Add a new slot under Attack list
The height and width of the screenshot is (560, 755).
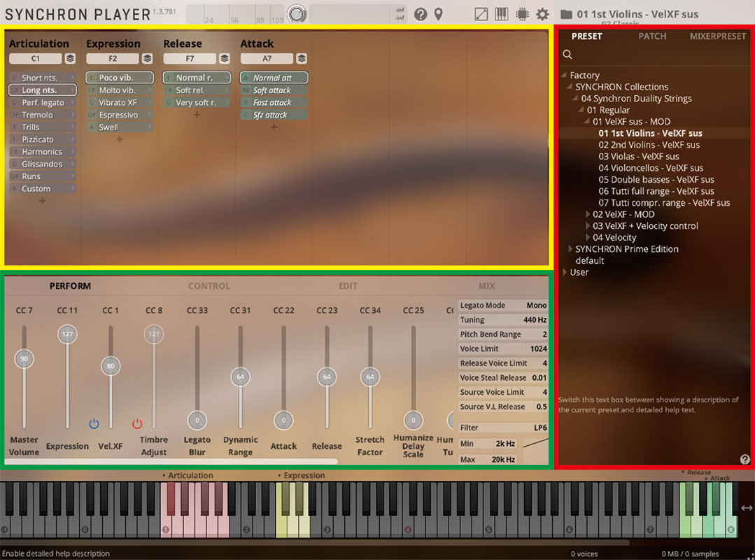tap(274, 127)
